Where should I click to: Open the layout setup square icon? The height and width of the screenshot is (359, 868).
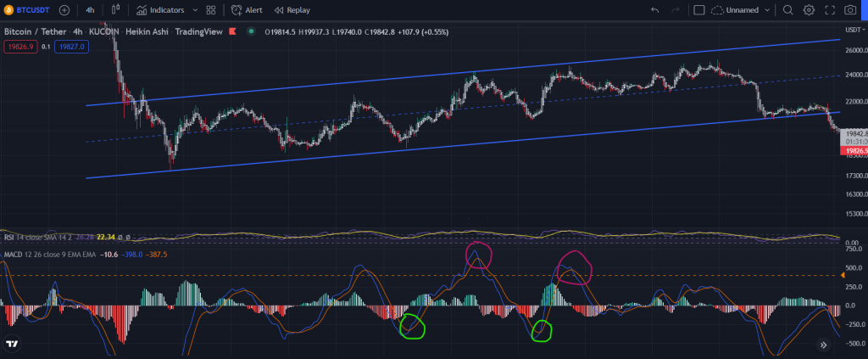(x=699, y=10)
